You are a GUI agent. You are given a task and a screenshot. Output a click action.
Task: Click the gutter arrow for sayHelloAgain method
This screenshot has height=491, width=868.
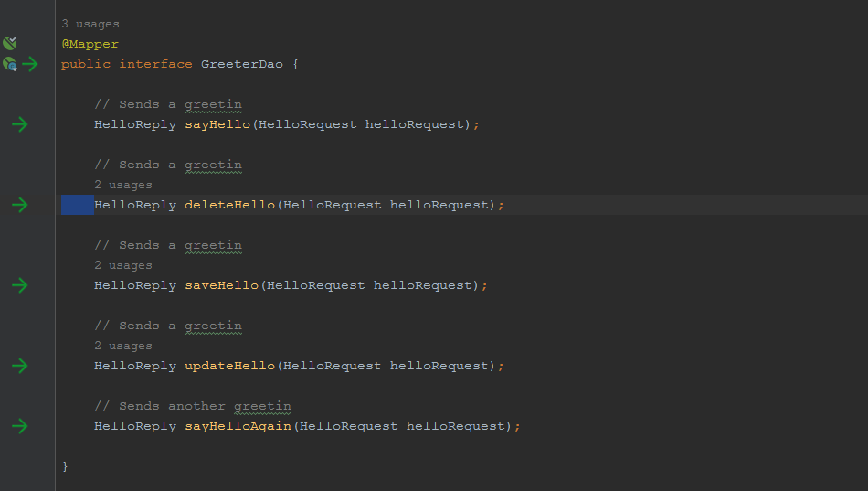20,426
